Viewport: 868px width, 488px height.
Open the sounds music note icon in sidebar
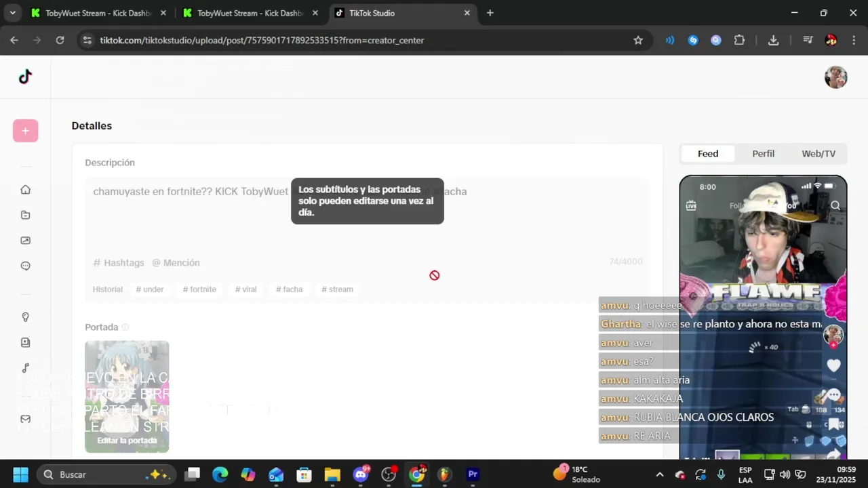click(26, 368)
